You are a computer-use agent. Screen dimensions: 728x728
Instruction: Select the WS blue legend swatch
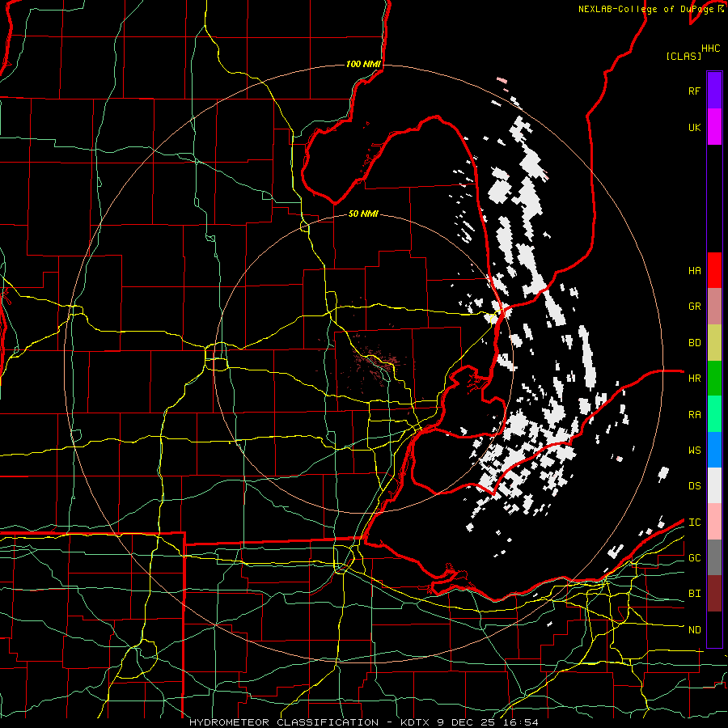point(714,450)
